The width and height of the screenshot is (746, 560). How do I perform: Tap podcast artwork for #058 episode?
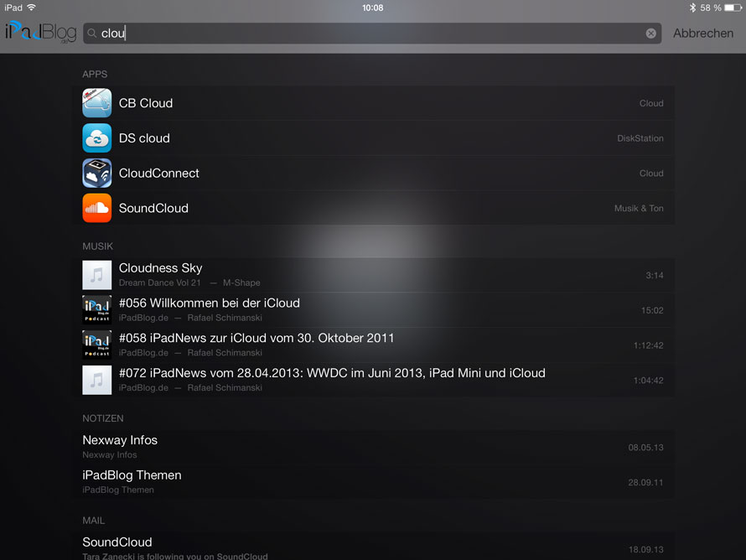pos(96,345)
